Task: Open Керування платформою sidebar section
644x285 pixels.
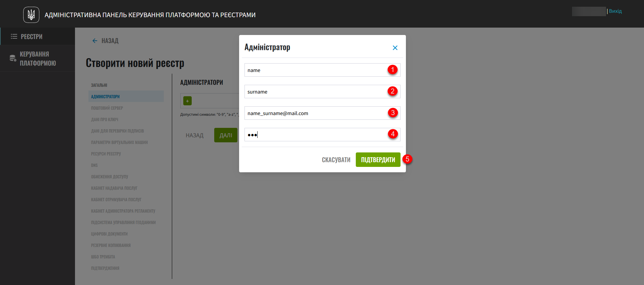Action: [x=38, y=59]
